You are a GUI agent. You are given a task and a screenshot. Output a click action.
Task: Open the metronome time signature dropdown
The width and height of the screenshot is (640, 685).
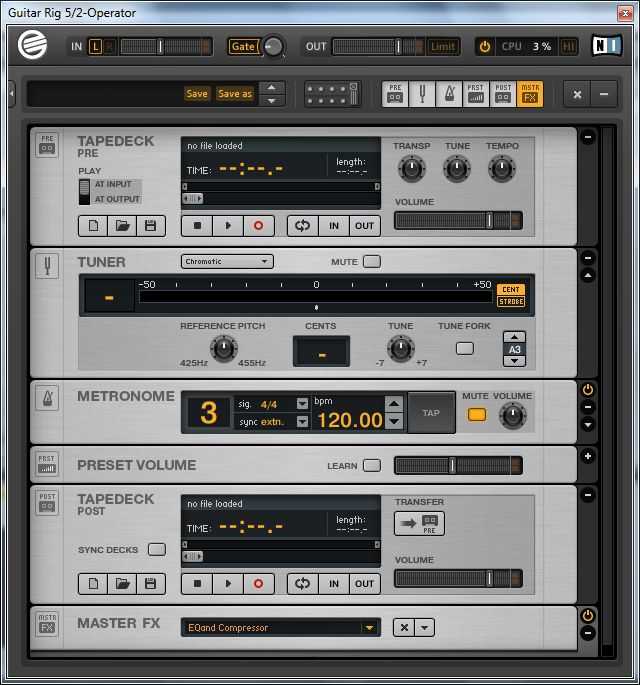point(302,404)
